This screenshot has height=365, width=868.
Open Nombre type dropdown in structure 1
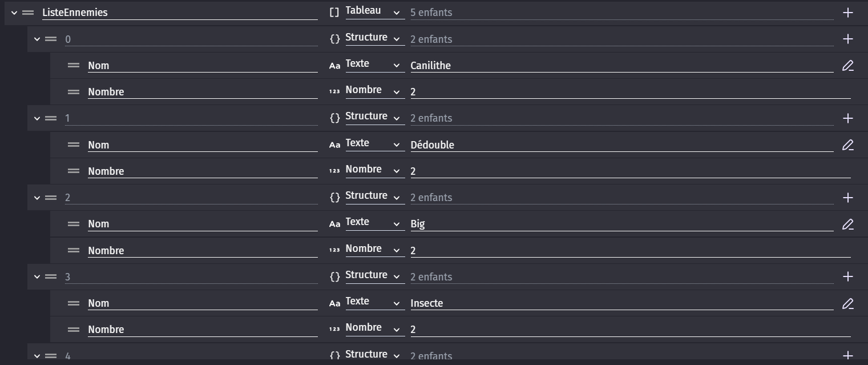coord(375,170)
